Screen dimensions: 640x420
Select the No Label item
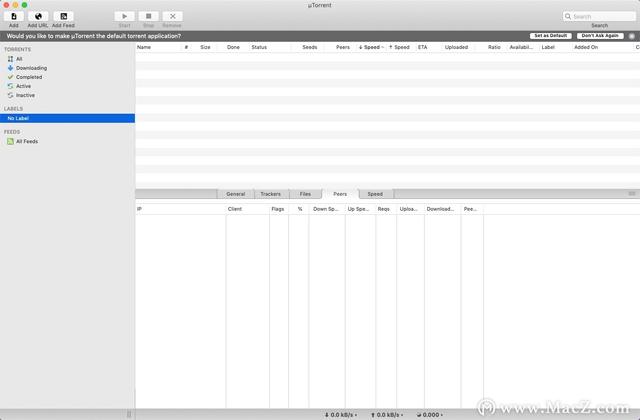[x=67, y=118]
